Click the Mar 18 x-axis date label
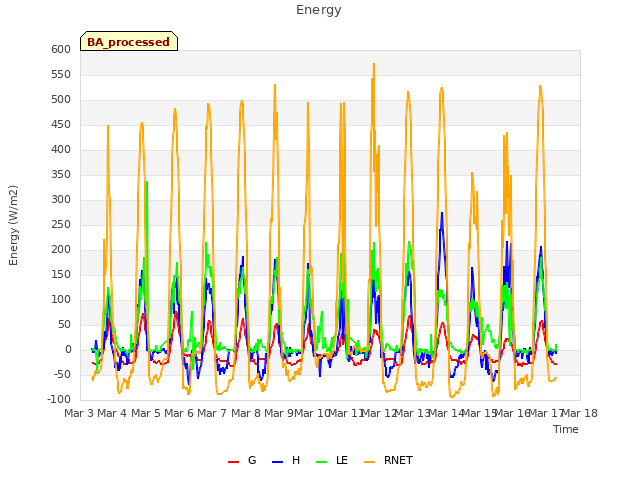The image size is (640, 480). point(580,413)
